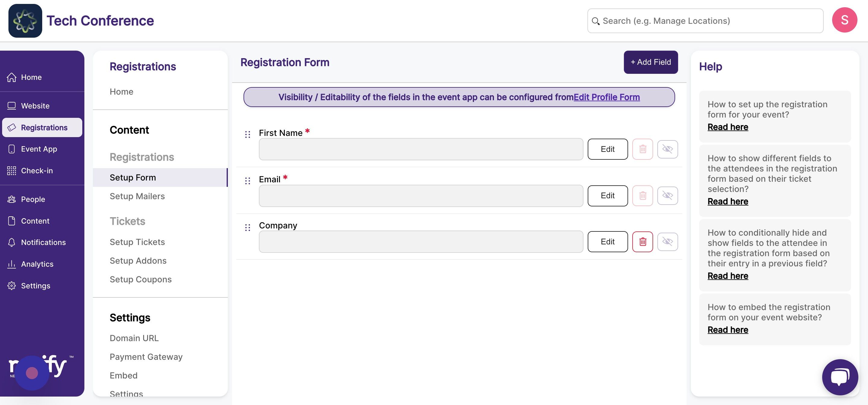Open Setup Mailers submenu item

point(137,196)
